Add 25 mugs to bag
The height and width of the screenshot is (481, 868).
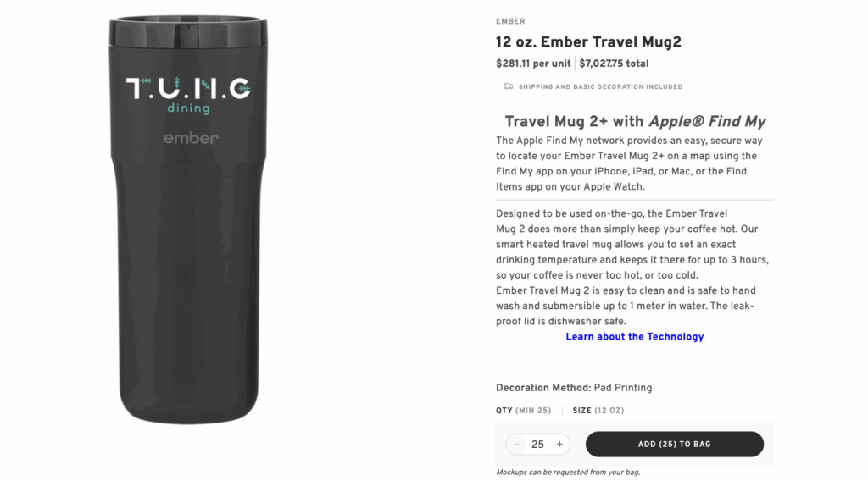(x=674, y=444)
